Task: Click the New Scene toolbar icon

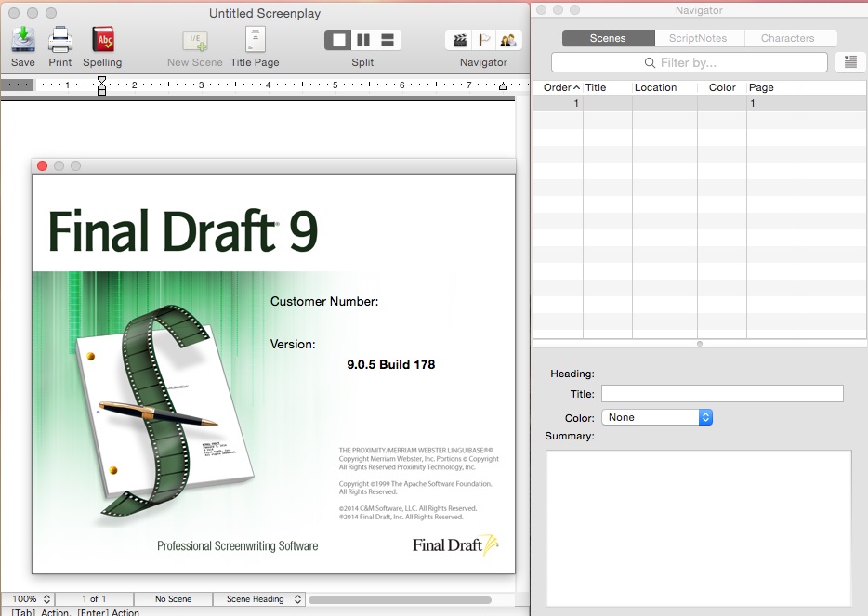Action: 195,40
